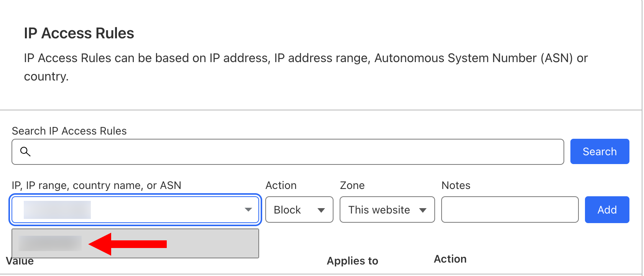Screen dimensions: 644x276
Task: Click the Value column header
Action: (20, 261)
